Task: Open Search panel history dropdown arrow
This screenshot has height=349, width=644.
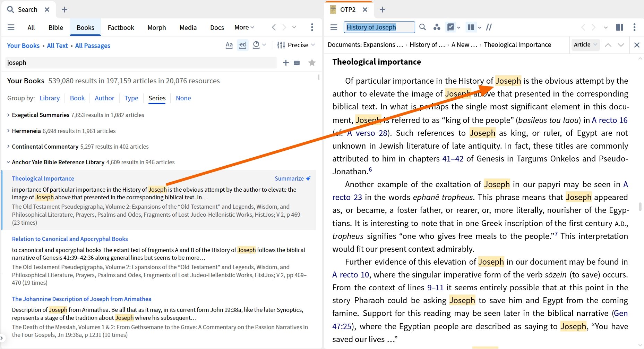Action: pyautogui.click(x=294, y=27)
